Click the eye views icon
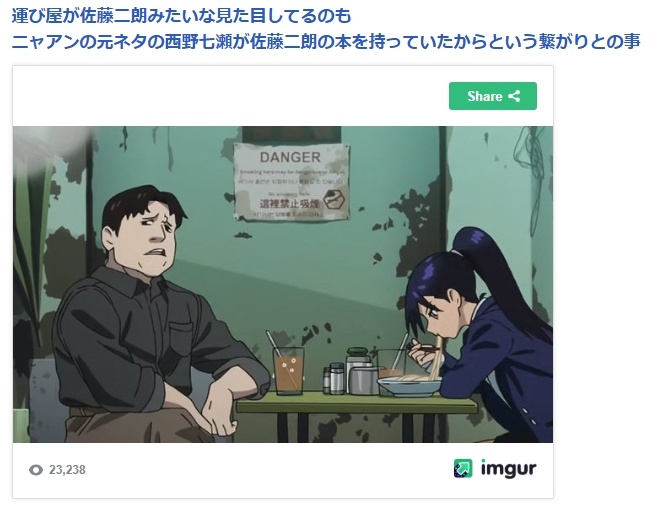This screenshot has height=508, width=667. [x=36, y=470]
